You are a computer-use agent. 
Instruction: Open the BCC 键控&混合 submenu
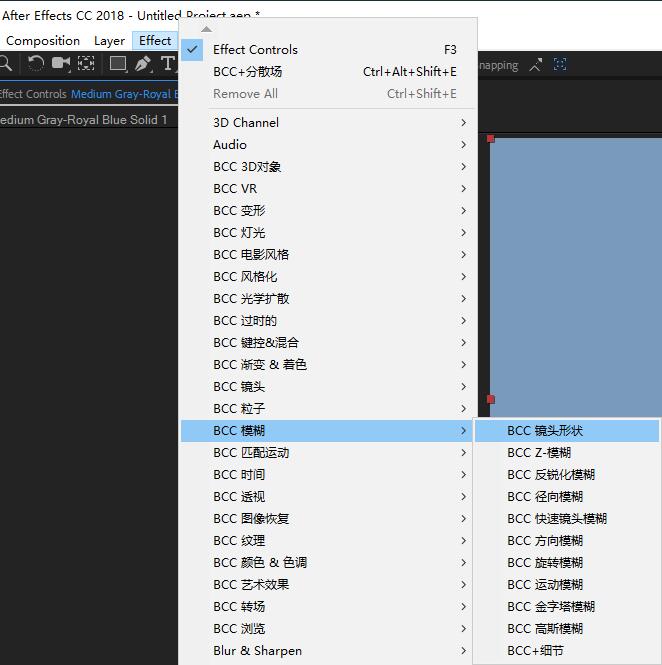(327, 343)
